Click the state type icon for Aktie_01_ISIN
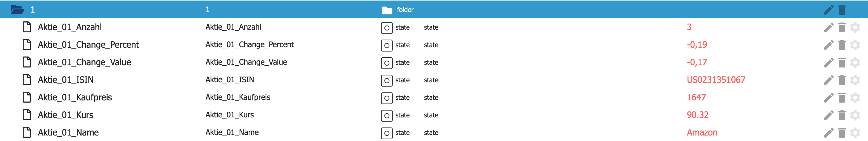 point(386,80)
